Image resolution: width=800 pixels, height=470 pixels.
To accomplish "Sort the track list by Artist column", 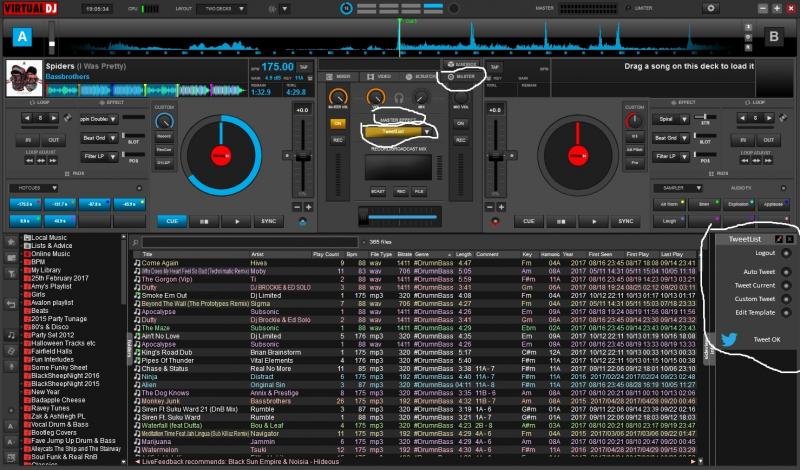I will (x=257, y=254).
